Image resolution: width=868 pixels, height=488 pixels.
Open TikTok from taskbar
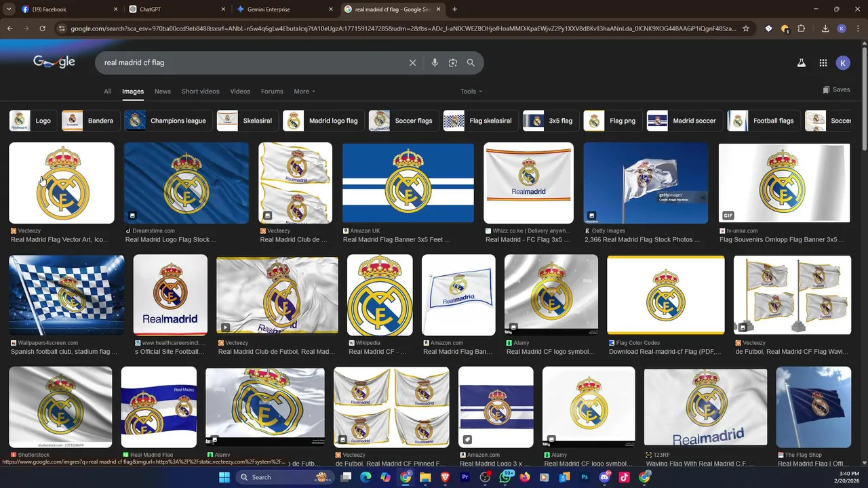(x=625, y=477)
